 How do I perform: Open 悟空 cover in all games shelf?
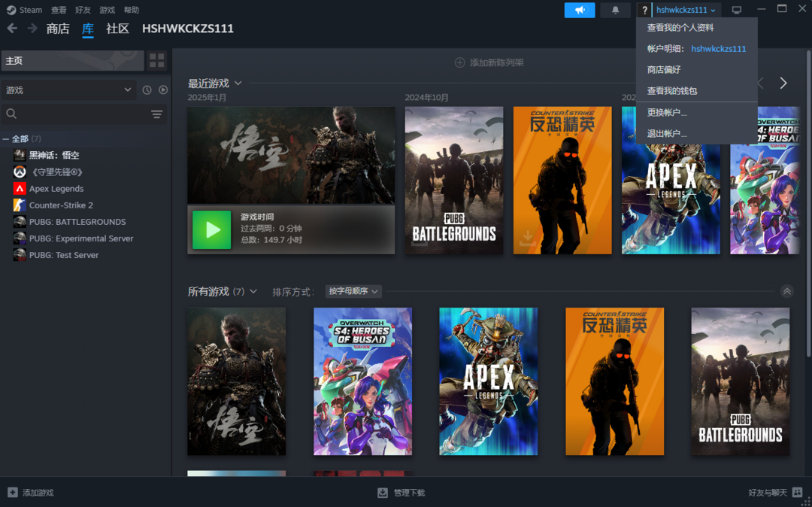pyautogui.click(x=237, y=381)
